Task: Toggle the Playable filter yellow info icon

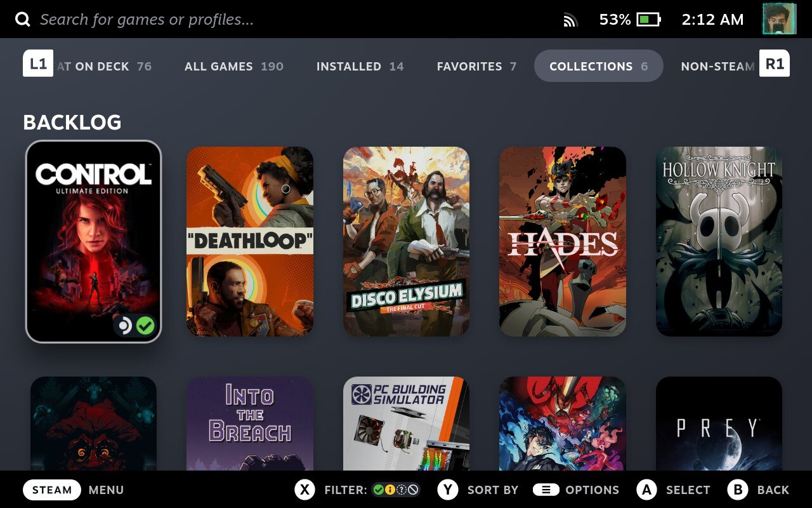Action: coord(390,490)
